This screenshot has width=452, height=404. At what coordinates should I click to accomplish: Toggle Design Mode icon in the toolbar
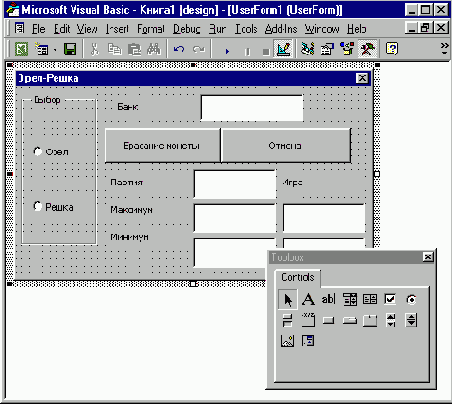pos(283,49)
